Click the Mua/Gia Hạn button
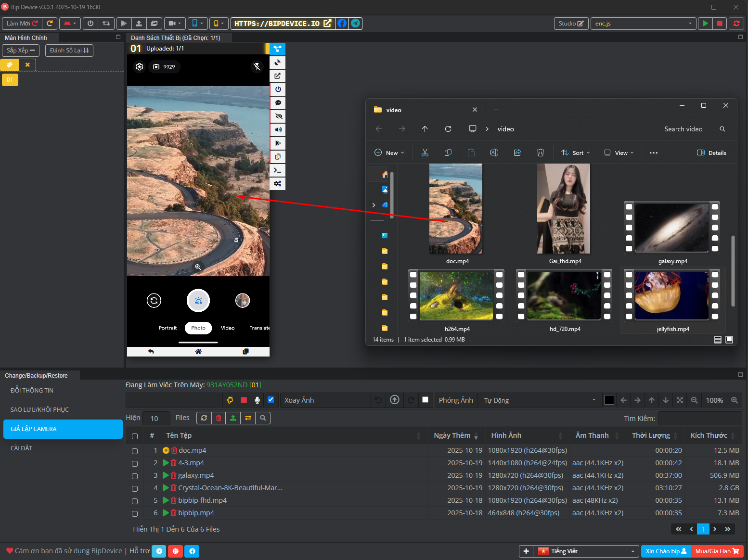This screenshot has height=560, width=748. (717, 551)
